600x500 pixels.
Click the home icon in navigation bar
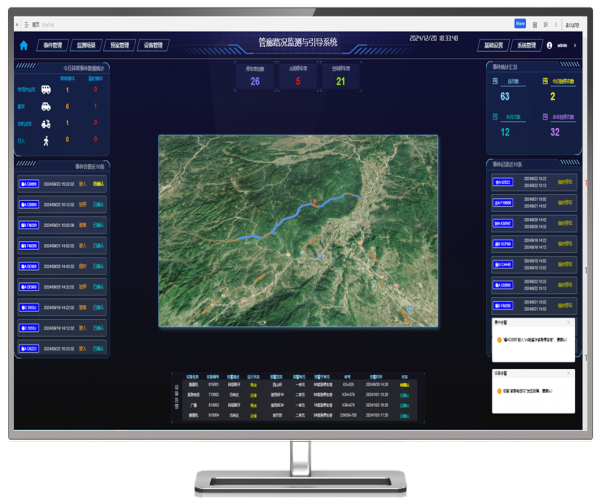[24, 45]
